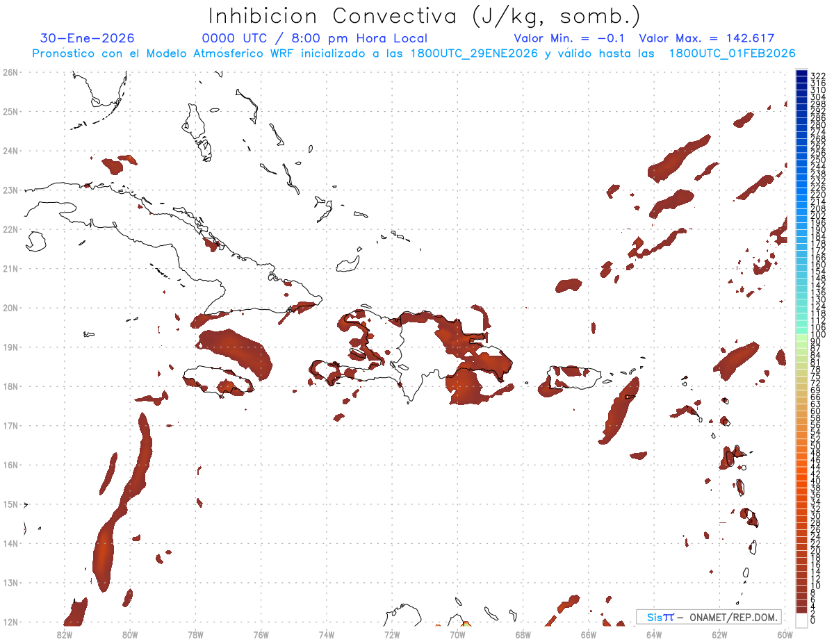Click the latitude label '25N'

(x=10, y=111)
